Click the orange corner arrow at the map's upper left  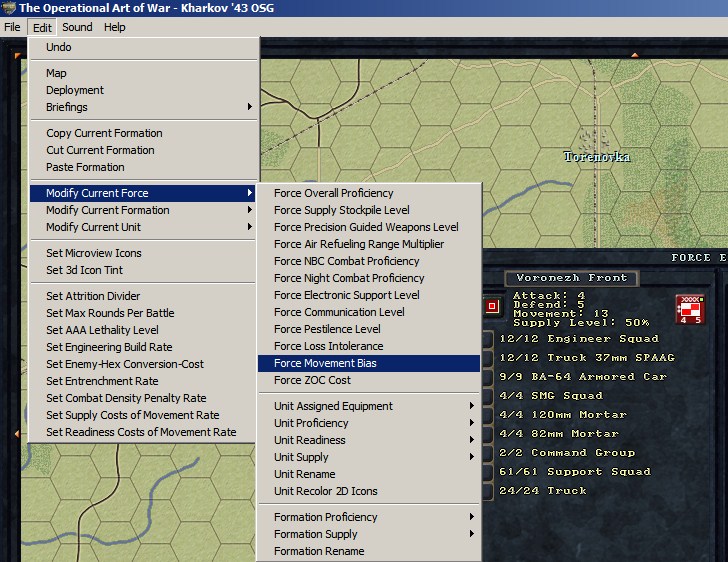pos(18,56)
